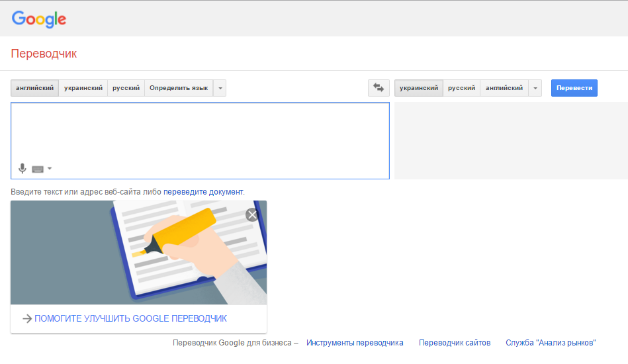Open Служба "Анализ рынков" link
Viewport: 628px width, 364px height.
[551, 343]
